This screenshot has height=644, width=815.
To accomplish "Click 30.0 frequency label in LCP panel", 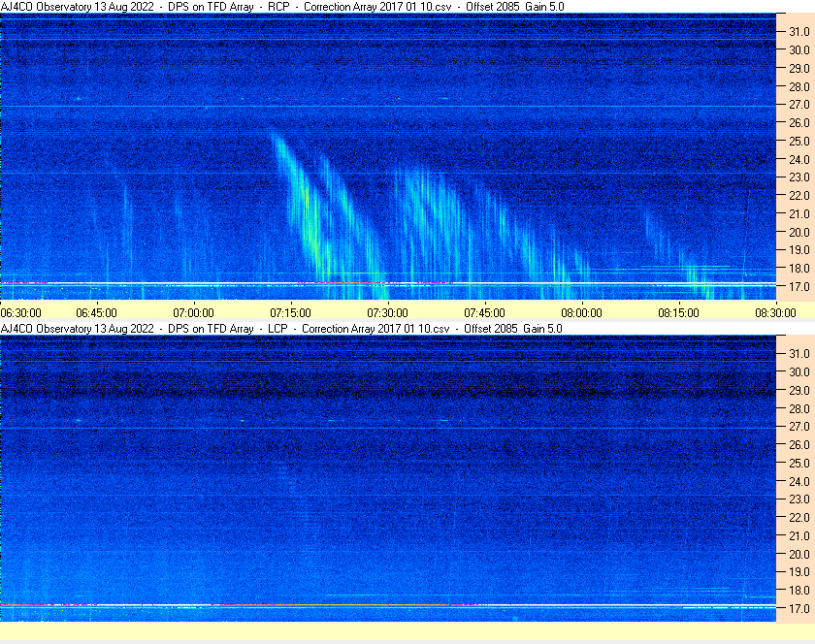I will tap(799, 371).
